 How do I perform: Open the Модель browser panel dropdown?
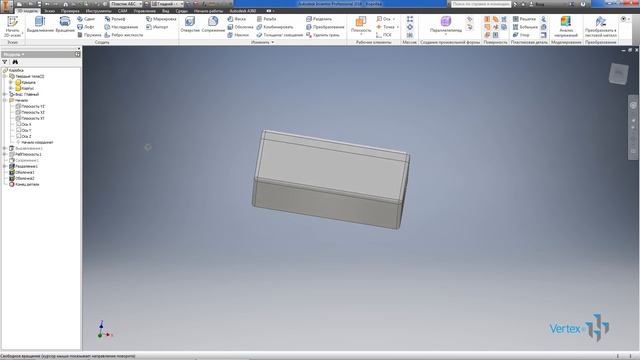(x=14, y=54)
